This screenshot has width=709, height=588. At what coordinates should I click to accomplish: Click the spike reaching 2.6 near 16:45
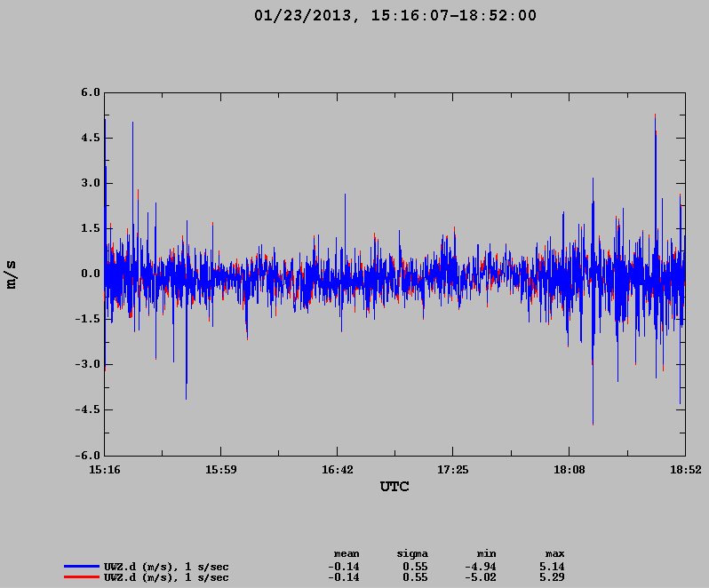click(345, 195)
